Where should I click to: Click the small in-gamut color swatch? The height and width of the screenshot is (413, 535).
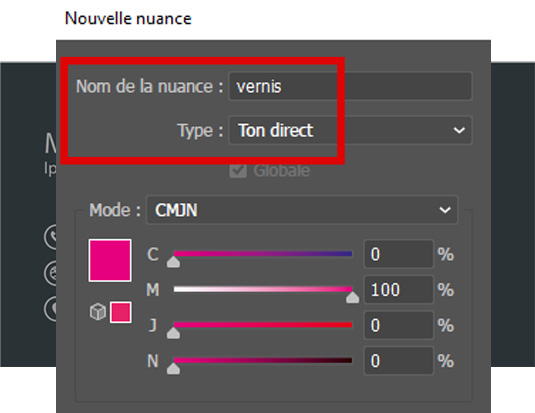pyautogui.click(x=120, y=312)
